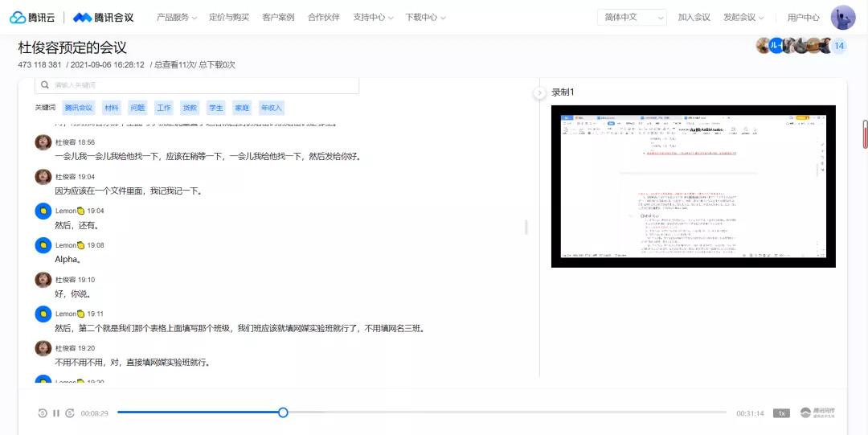Click the 加入会议 link
The width and height of the screenshot is (868, 435).
(694, 17)
